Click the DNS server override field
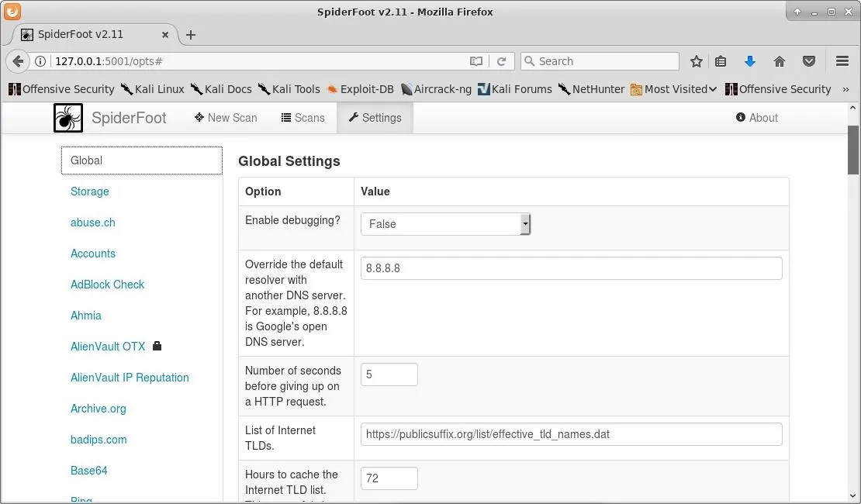This screenshot has height=504, width=861. click(x=571, y=268)
